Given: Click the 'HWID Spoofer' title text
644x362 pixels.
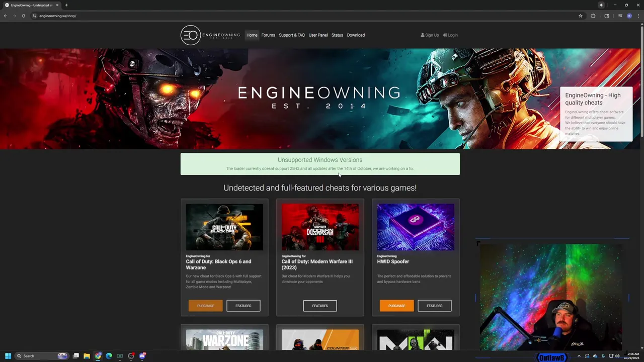Looking at the screenshot, I should point(393,261).
